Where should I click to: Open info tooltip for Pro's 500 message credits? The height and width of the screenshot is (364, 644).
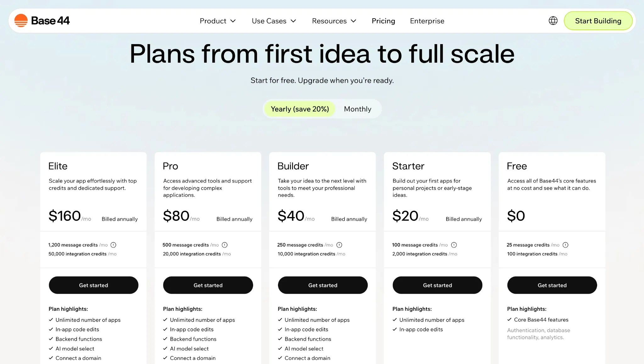click(225, 245)
